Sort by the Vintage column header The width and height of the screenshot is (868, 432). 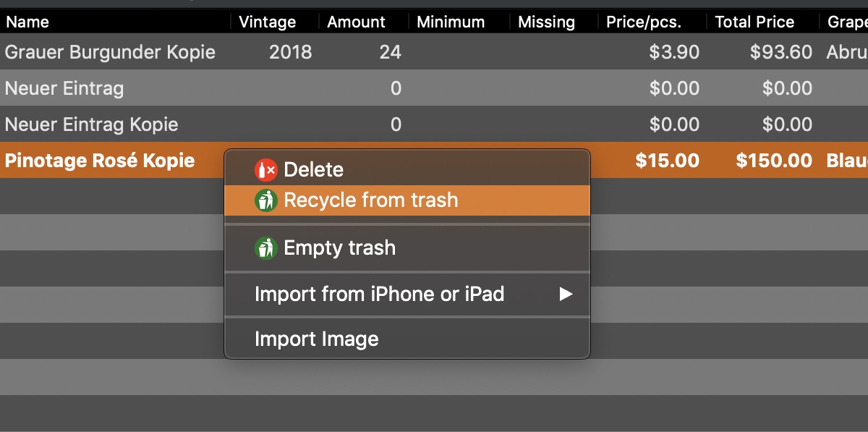point(275,22)
